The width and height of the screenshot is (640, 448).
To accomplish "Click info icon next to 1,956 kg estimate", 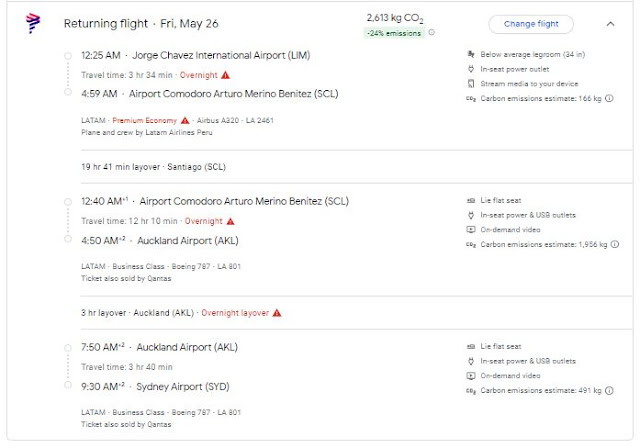I will 614,243.
